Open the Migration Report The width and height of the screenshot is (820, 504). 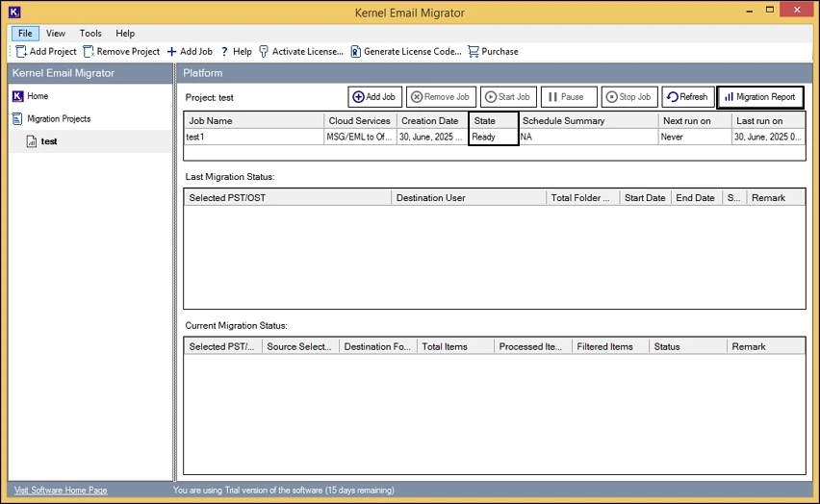click(760, 97)
